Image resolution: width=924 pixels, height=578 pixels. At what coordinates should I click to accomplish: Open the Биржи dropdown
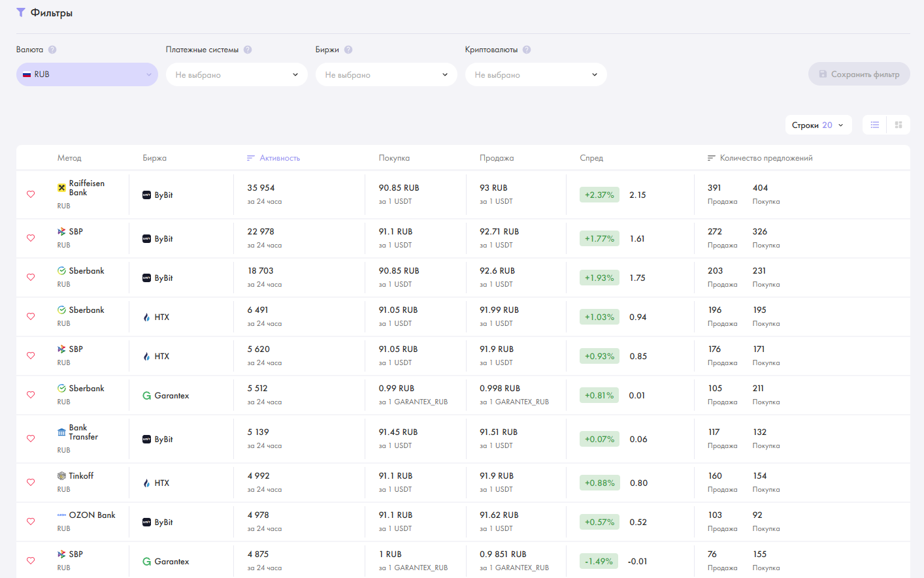pos(386,74)
